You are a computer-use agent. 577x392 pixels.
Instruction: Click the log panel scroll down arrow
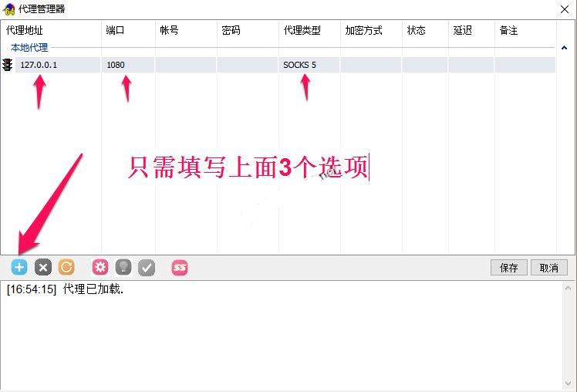[x=569, y=383]
